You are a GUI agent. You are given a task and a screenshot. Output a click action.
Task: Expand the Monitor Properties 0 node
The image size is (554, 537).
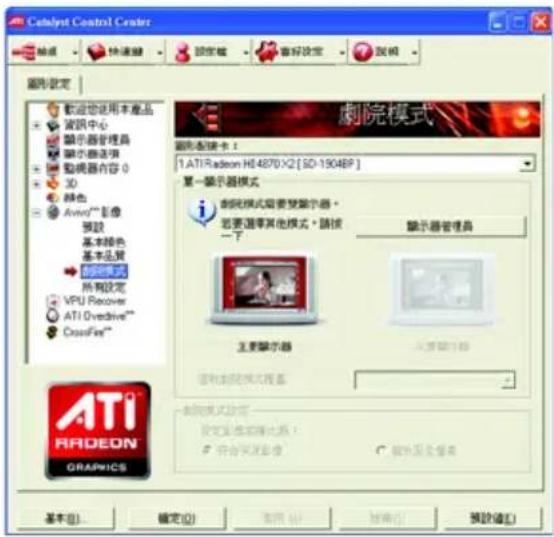pos(36,169)
